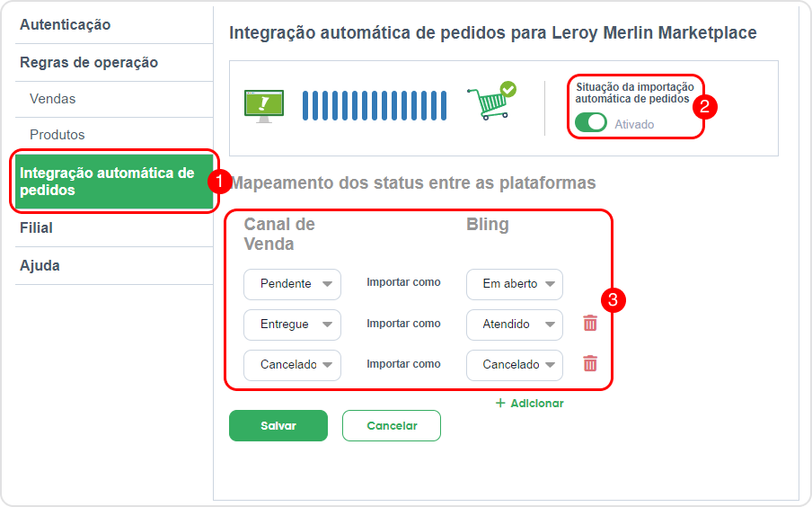812x507 pixels.
Task: Open the Cancelado sales channel dropdown
Action: [292, 365]
